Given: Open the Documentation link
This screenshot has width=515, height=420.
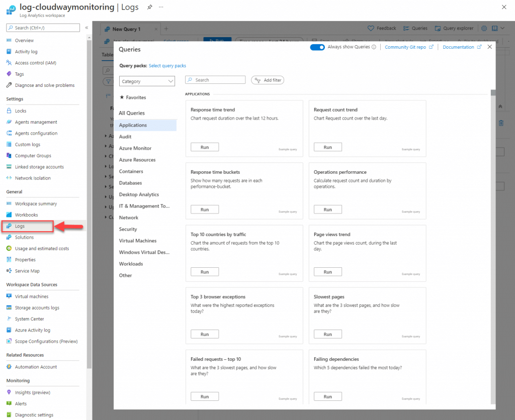Looking at the screenshot, I should pyautogui.click(x=462, y=47).
